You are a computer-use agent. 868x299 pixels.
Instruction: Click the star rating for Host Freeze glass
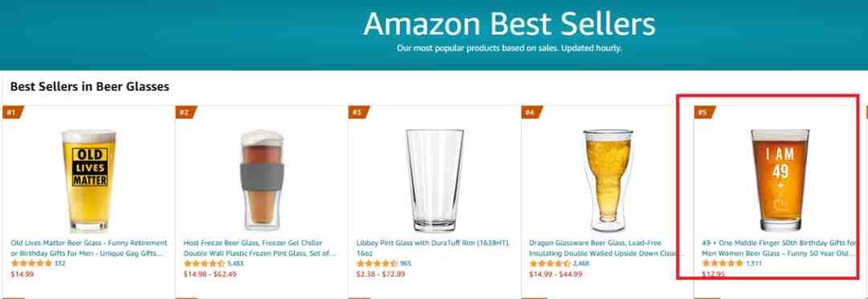tap(203, 264)
